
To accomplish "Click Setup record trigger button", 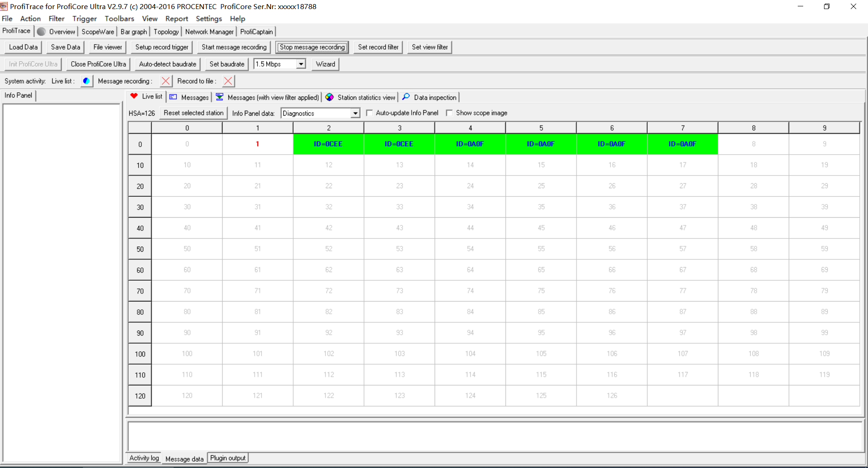I will coord(162,47).
